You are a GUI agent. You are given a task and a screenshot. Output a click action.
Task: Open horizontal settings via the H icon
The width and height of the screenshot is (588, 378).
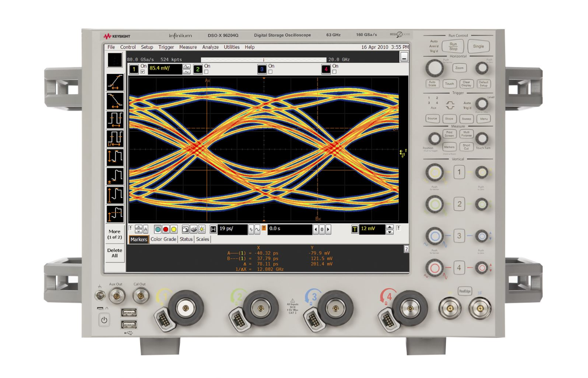click(212, 230)
